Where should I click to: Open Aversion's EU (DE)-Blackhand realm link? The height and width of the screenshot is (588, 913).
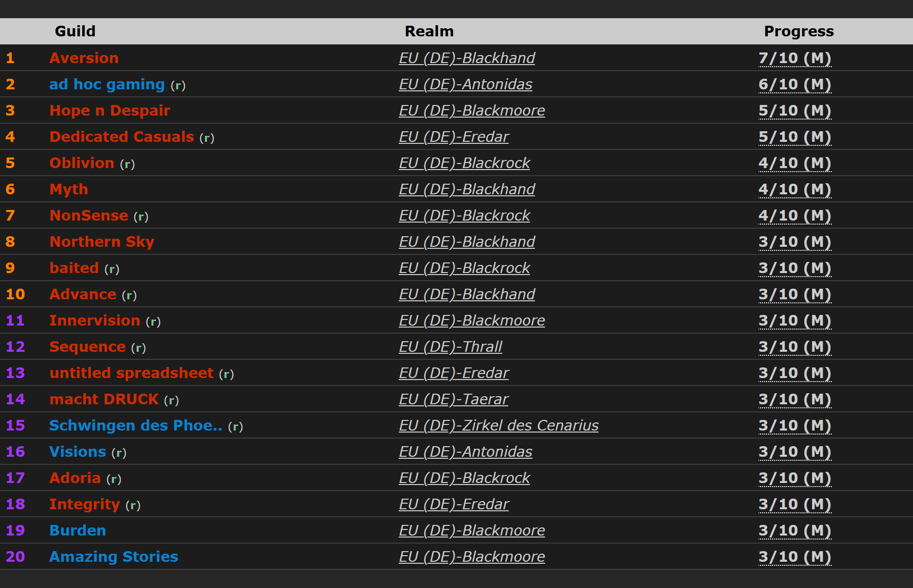467,58
